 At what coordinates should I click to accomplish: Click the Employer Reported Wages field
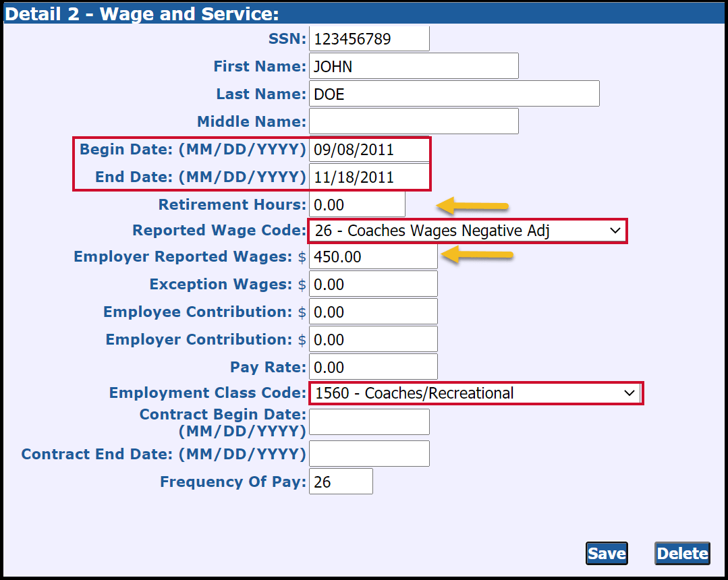(372, 257)
